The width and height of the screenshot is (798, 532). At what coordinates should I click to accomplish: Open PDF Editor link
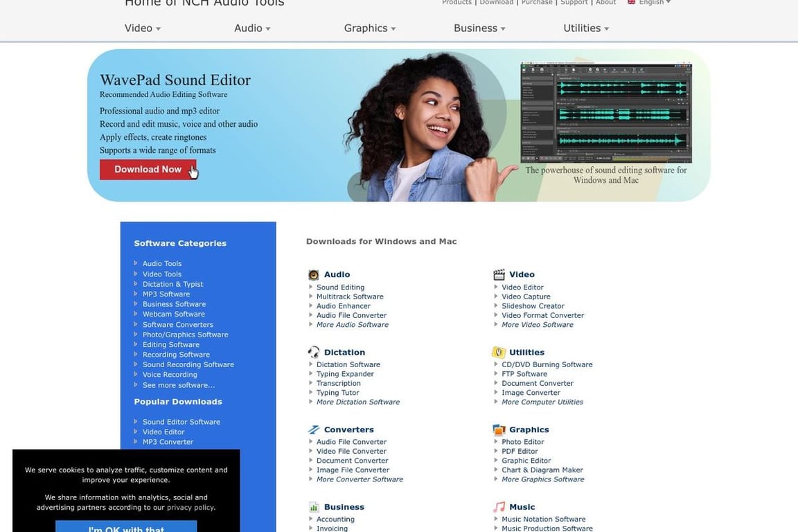[x=520, y=452]
